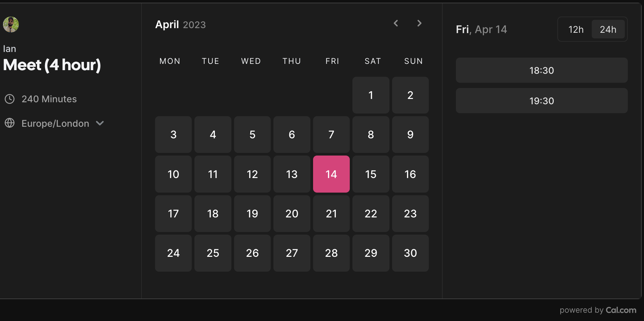Click the April 2023 month heading
This screenshot has width=644, height=321.
click(181, 24)
